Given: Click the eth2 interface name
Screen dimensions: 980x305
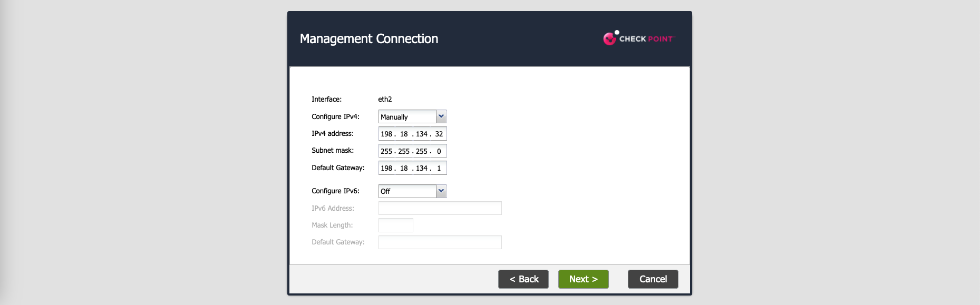Looking at the screenshot, I should coord(385,99).
